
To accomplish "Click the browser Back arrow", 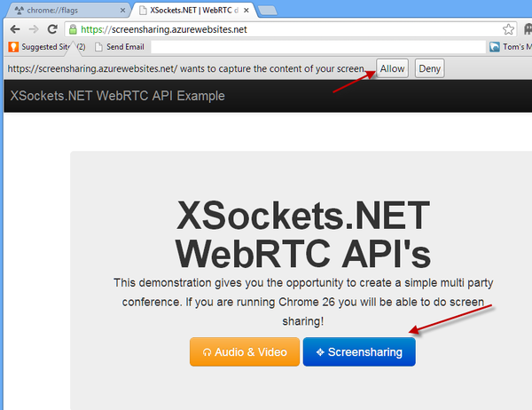I will [x=14, y=29].
